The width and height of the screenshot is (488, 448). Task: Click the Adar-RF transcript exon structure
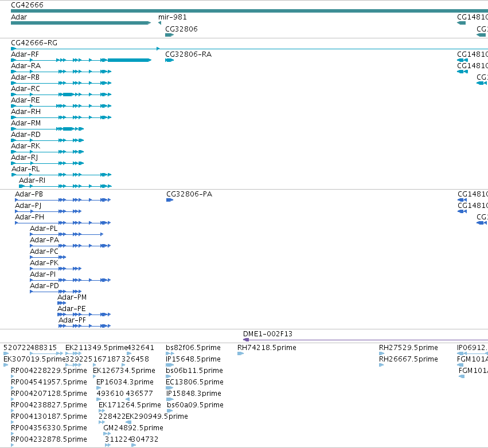pyautogui.click(x=81, y=60)
